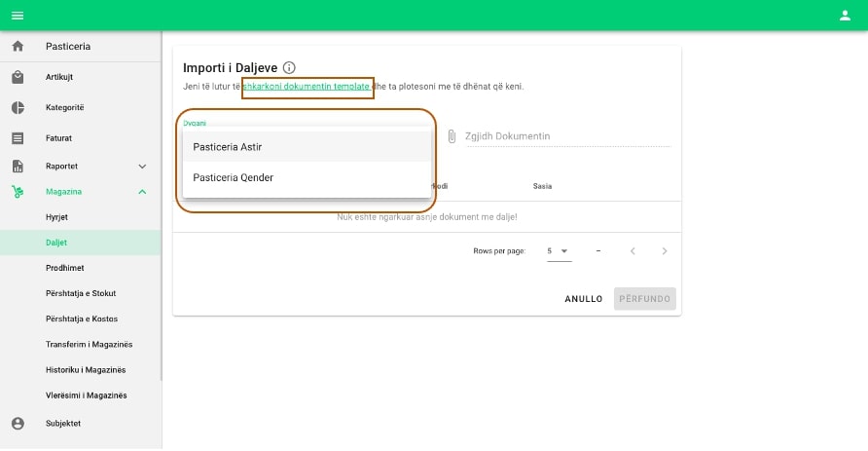Open Hyrjet in the sidebar
Viewport: 868px width, 451px height.
pos(58,217)
